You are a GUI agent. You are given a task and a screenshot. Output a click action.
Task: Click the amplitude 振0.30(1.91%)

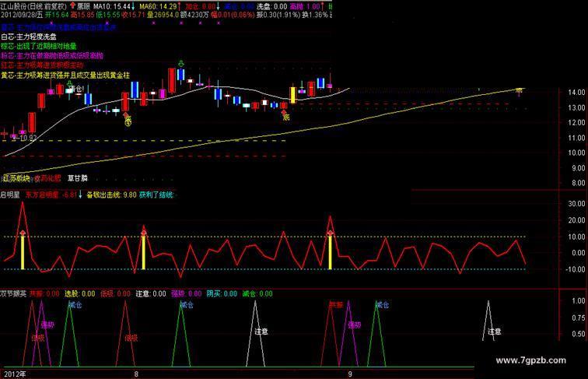coord(278,15)
